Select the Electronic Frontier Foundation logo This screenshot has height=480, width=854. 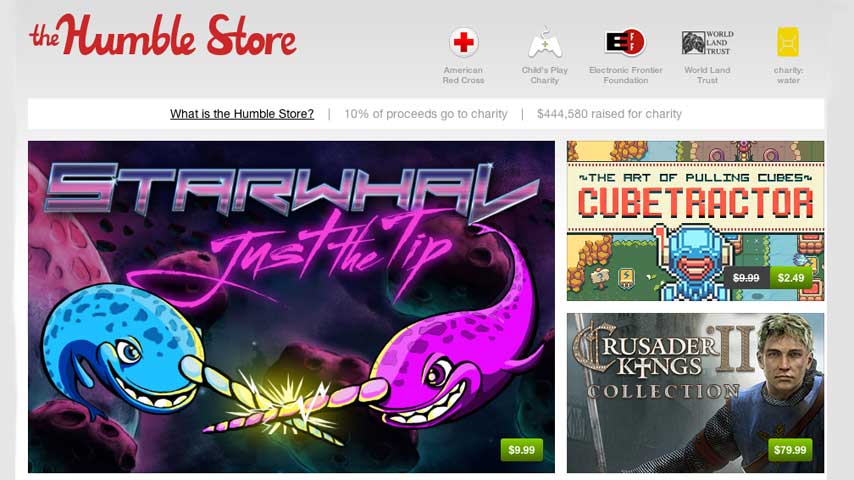(x=625, y=42)
